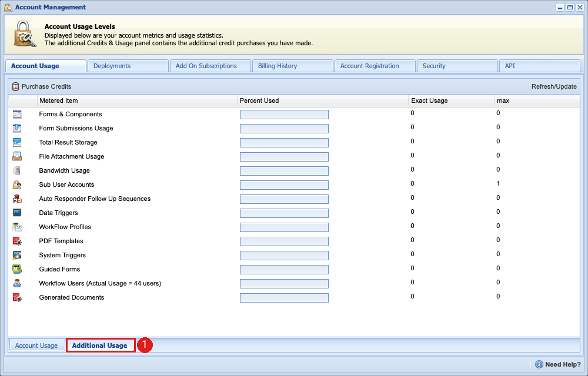The image size is (588, 376).
Task: Select the Data Triggers text
Action: 58,213
